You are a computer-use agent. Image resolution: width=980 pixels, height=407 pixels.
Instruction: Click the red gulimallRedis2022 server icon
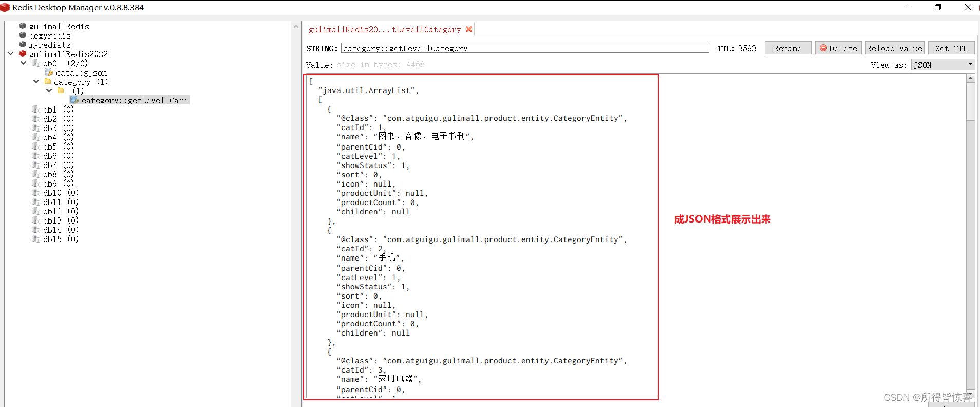(23, 53)
